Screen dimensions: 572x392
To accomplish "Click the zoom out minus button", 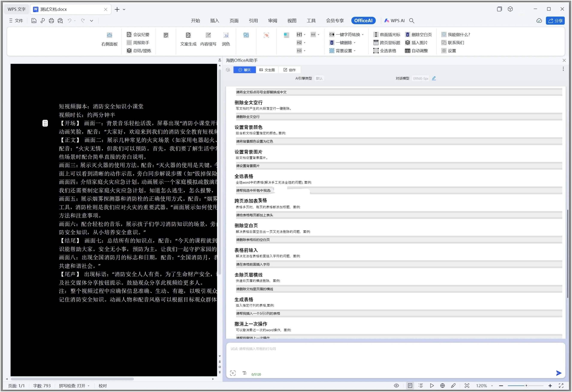I will pos(501,386).
